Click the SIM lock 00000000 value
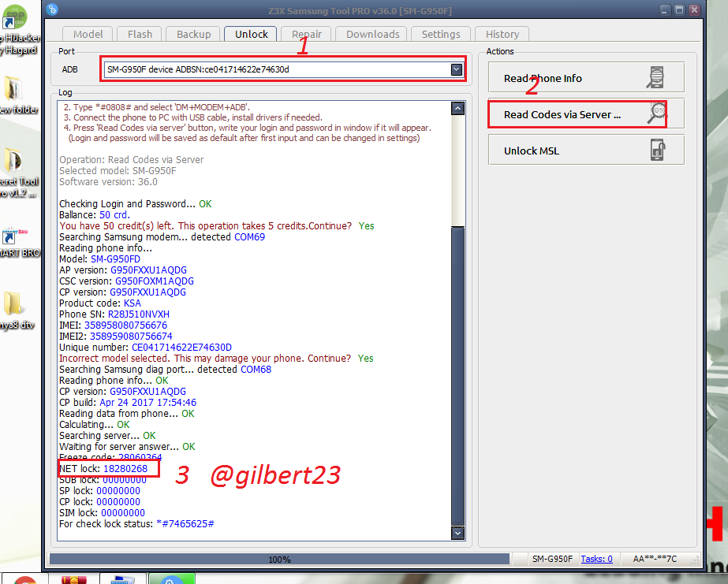728x584 pixels. pos(123,512)
